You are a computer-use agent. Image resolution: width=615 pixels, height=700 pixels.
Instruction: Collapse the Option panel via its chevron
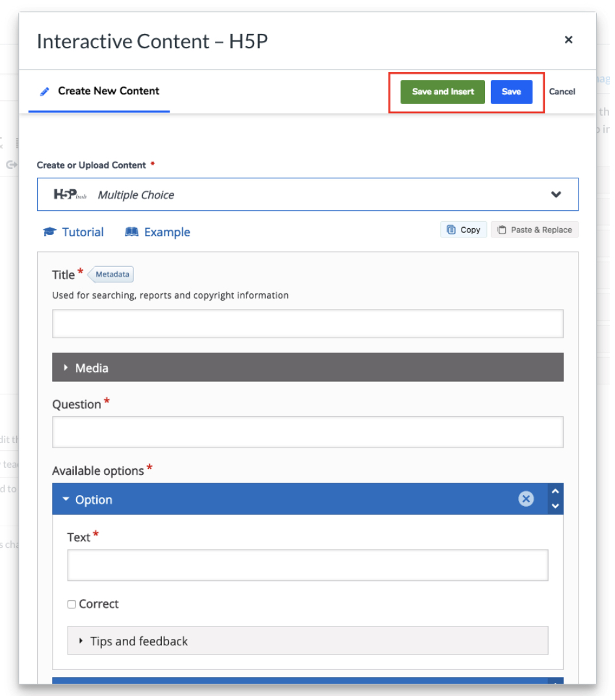pos(65,498)
